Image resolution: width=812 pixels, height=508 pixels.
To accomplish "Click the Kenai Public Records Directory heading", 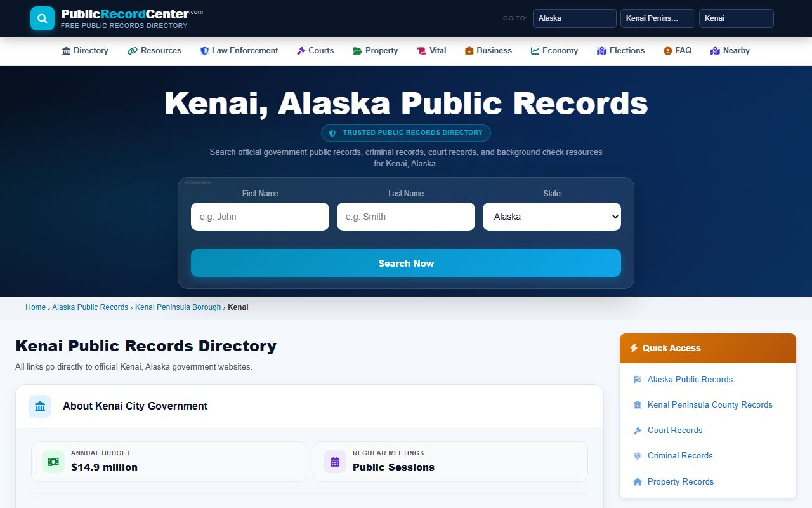I will point(146,346).
